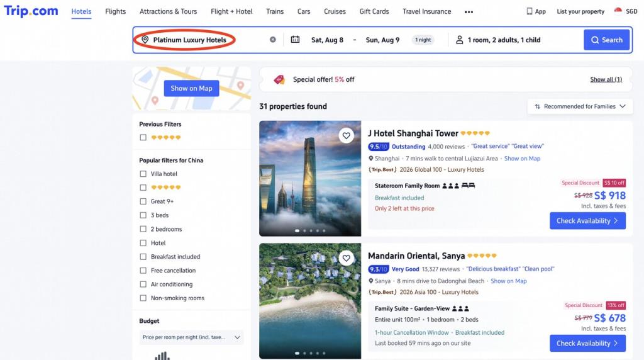The width and height of the screenshot is (644, 360).
Task: Tick the Free cancellation checkbox
Action: point(143,271)
